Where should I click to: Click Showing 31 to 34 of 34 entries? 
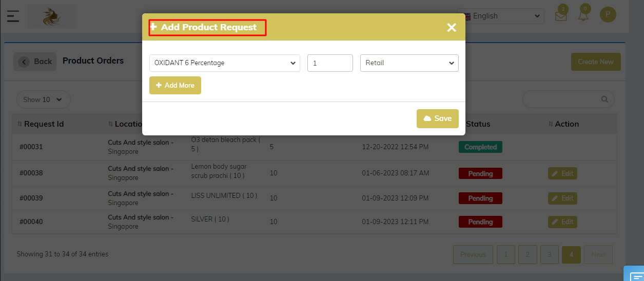coord(63,254)
